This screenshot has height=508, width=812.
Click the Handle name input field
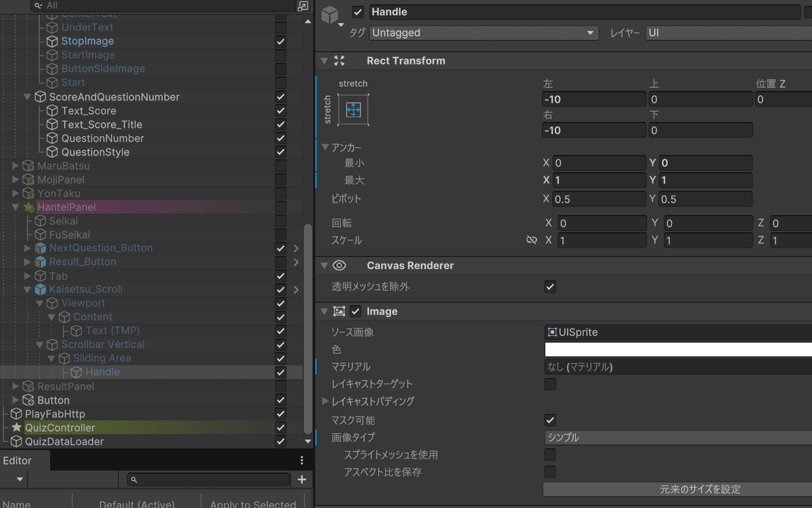[x=585, y=12]
